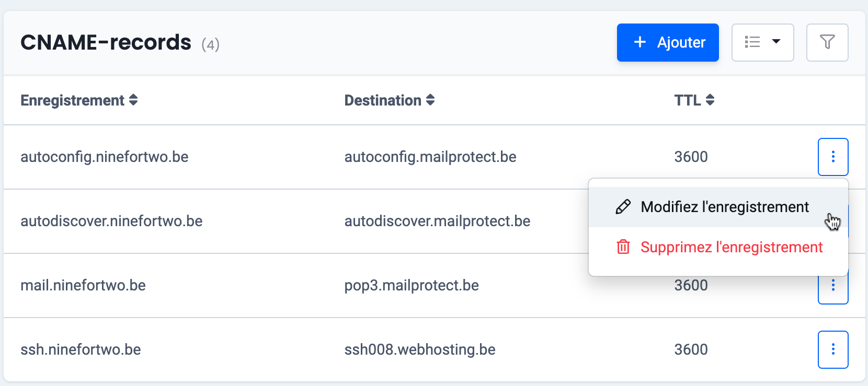Click the caret arrow beside the list icon
Screen dimensions: 868x386
click(776, 42)
